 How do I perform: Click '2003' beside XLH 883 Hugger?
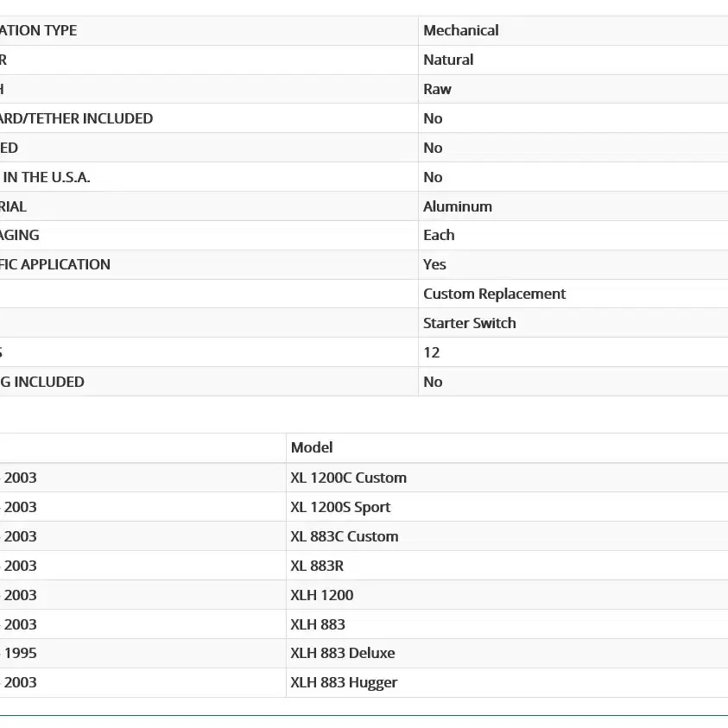click(21, 682)
